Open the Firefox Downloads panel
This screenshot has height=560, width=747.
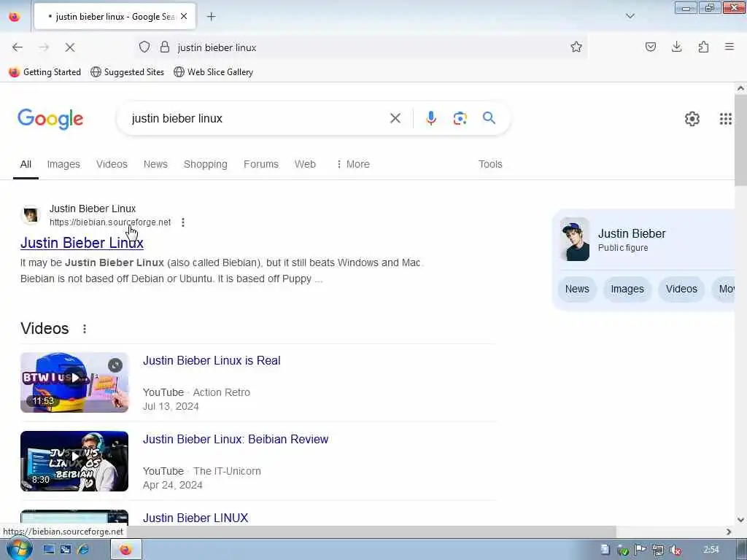676,47
